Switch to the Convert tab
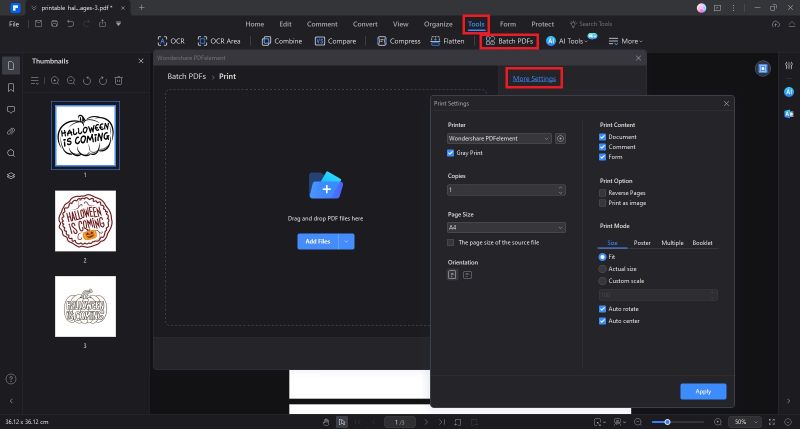Image resolution: width=800 pixels, height=429 pixels. [365, 24]
